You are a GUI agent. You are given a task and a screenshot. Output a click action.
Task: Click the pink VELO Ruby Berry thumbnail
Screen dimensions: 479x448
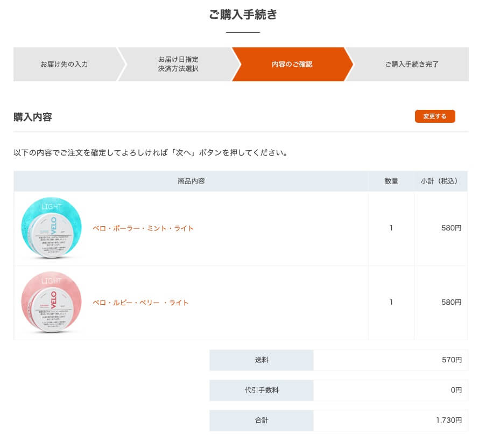coord(51,302)
